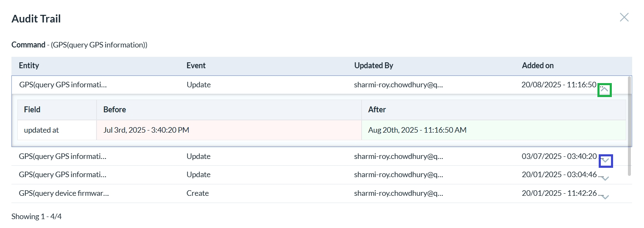This screenshot has width=644, height=228.
Task: Expand the 20/01/2025 03:04:46 entry chevron
Action: [x=605, y=178]
